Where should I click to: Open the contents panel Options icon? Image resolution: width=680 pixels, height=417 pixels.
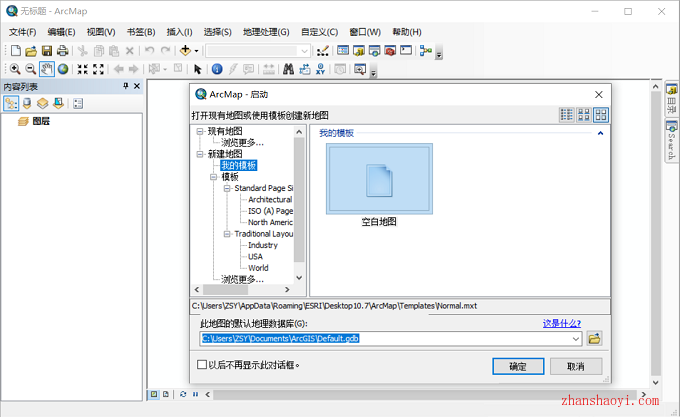point(78,103)
